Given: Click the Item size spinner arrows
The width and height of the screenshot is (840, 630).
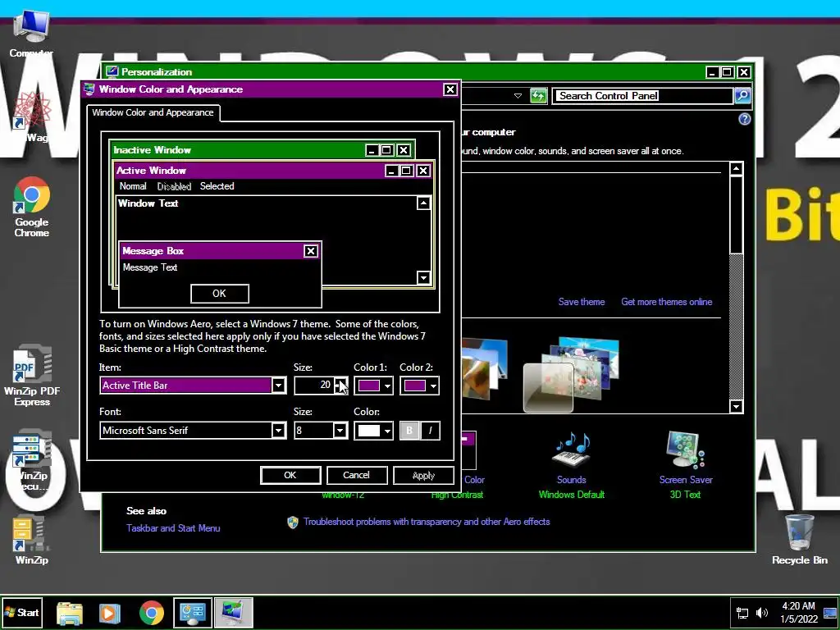Looking at the screenshot, I should tap(340, 386).
